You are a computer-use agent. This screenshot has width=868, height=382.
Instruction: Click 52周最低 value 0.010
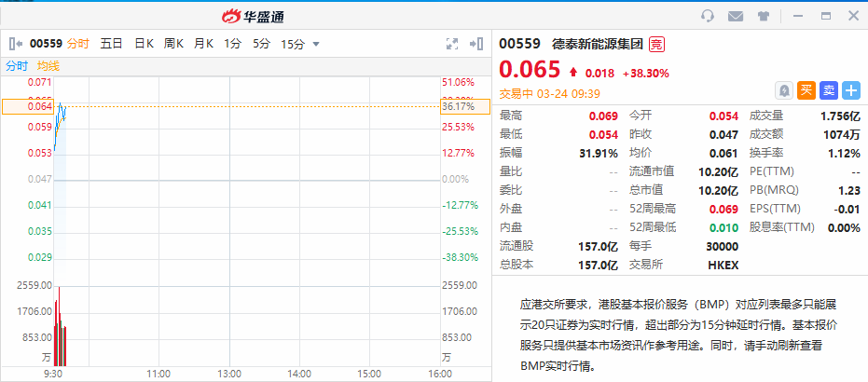point(724,227)
